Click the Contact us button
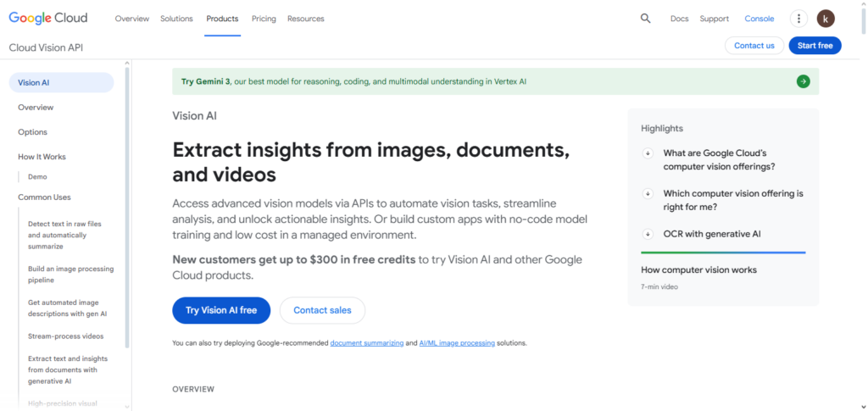Screen dimensions: 868x411 [x=754, y=46]
